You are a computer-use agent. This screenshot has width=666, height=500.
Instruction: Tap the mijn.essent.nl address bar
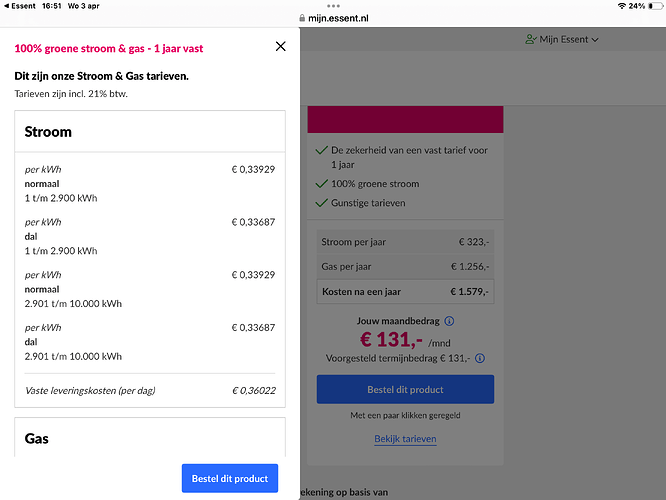333,18
